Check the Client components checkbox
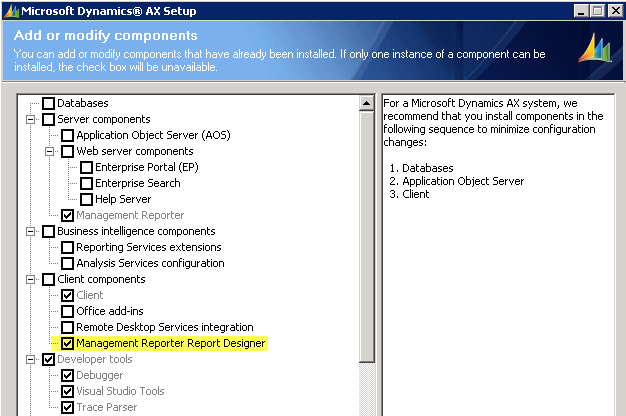The width and height of the screenshot is (626, 416). click(48, 279)
